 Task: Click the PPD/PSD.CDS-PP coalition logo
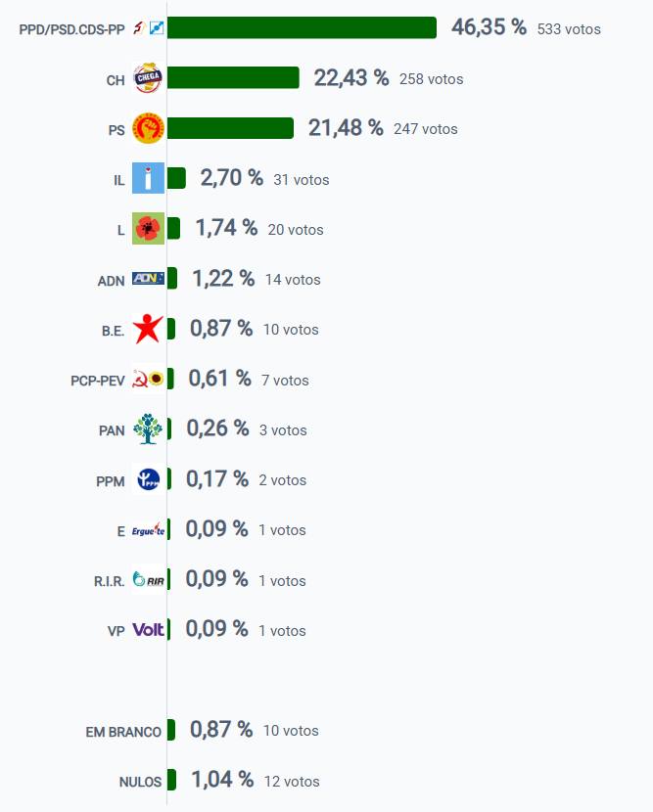(148, 29)
